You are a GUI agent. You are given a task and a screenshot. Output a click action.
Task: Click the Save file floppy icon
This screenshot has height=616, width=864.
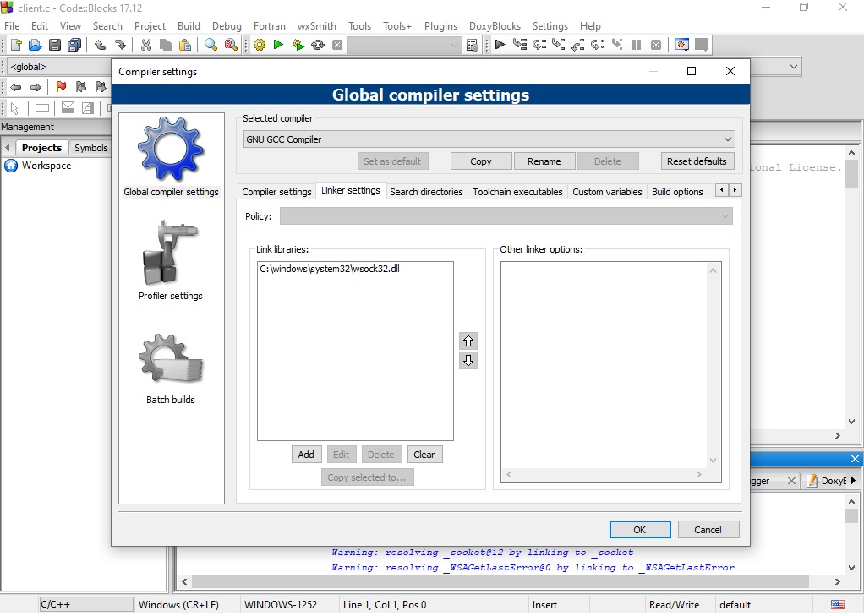click(55, 45)
